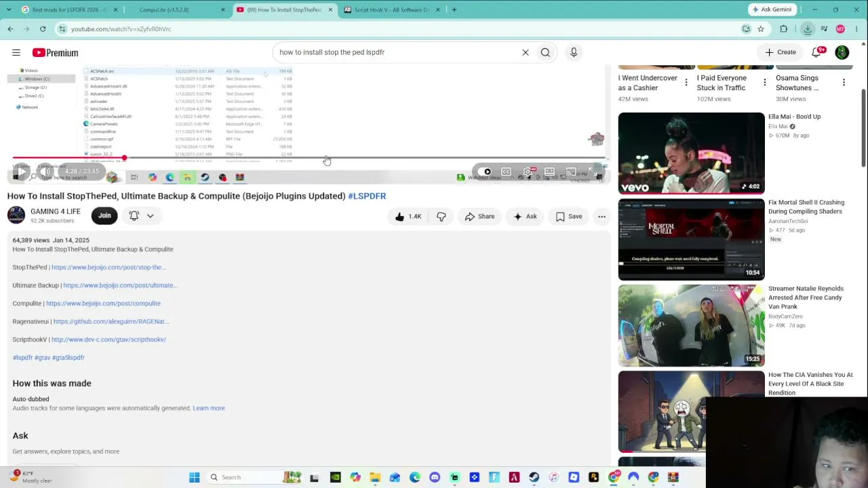Open more actions ellipsis under the video

click(601, 216)
